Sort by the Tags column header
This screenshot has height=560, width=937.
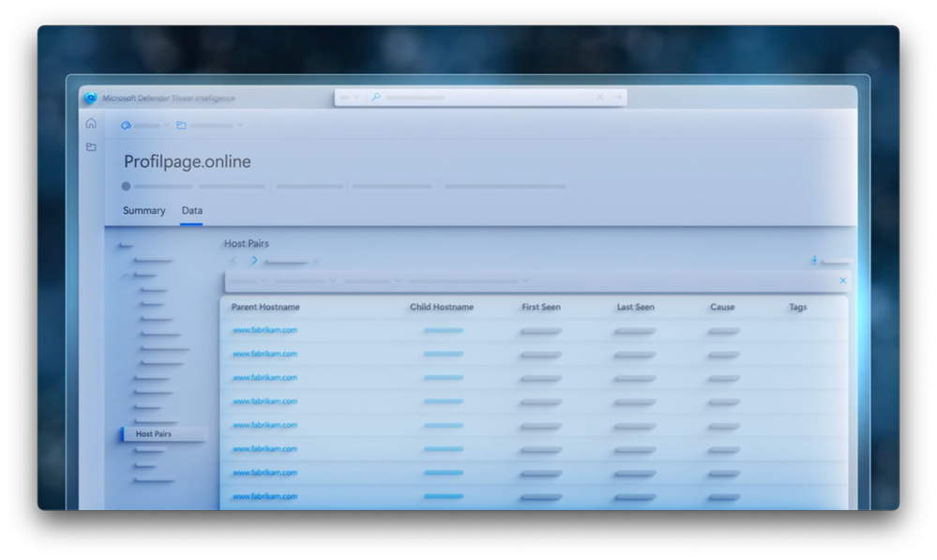[798, 307]
